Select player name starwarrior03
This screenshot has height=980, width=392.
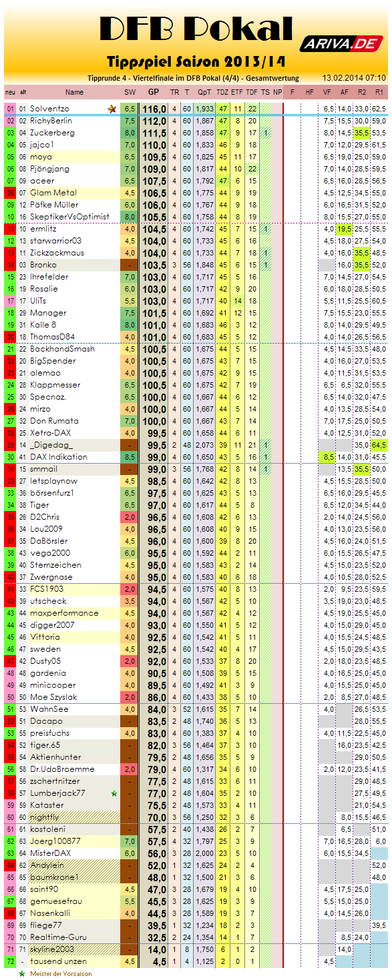click(56, 241)
